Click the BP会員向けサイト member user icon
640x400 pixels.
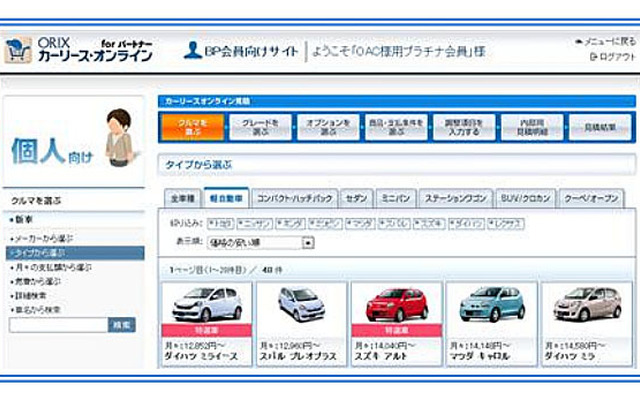(x=193, y=50)
